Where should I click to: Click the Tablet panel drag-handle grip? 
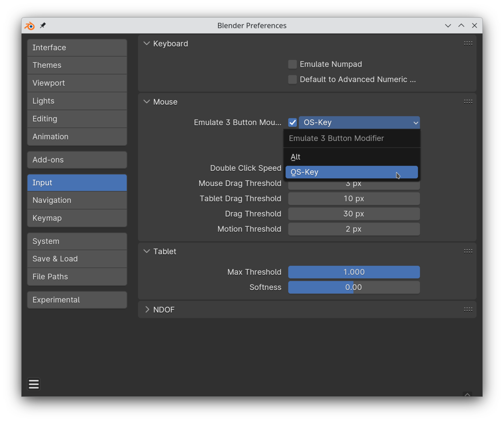coord(468,251)
